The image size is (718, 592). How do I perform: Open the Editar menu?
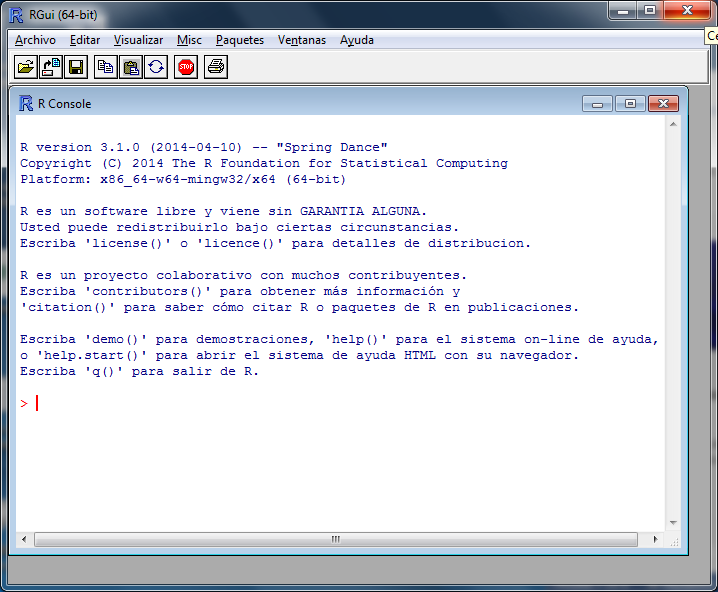pos(85,40)
